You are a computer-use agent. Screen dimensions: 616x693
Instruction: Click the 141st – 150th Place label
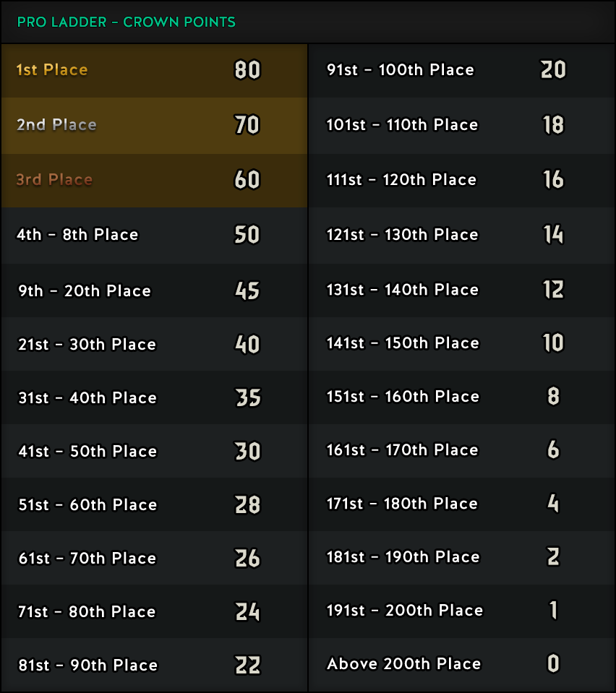403,343
